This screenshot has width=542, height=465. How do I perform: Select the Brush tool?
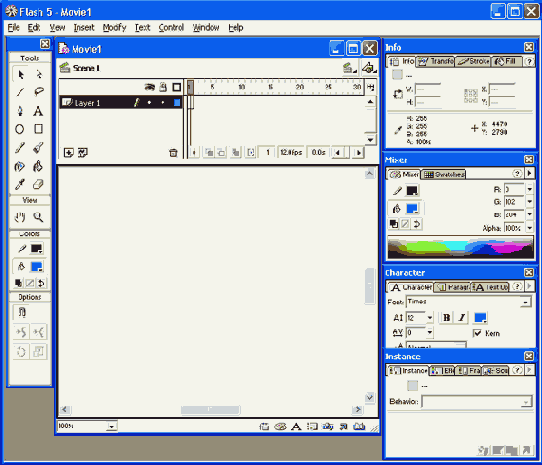point(38,148)
